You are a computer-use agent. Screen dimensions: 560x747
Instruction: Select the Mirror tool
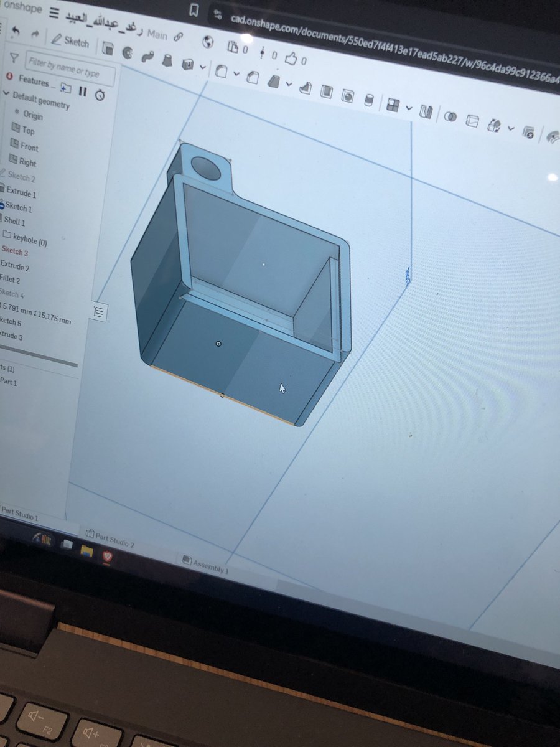[426, 111]
